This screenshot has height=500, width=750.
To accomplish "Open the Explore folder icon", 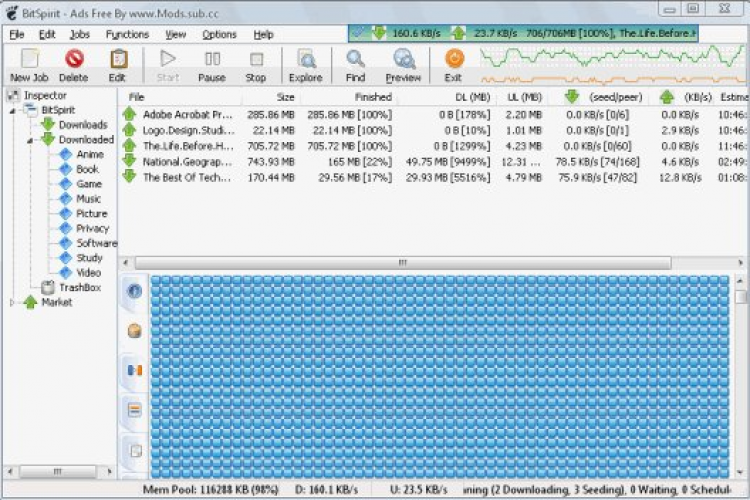I will point(306,59).
